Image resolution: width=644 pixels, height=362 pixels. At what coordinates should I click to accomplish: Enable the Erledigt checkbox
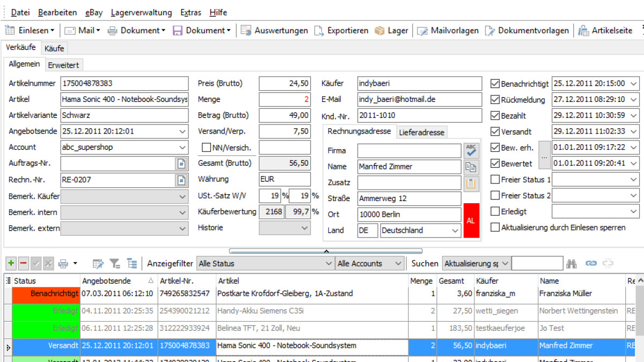495,212
